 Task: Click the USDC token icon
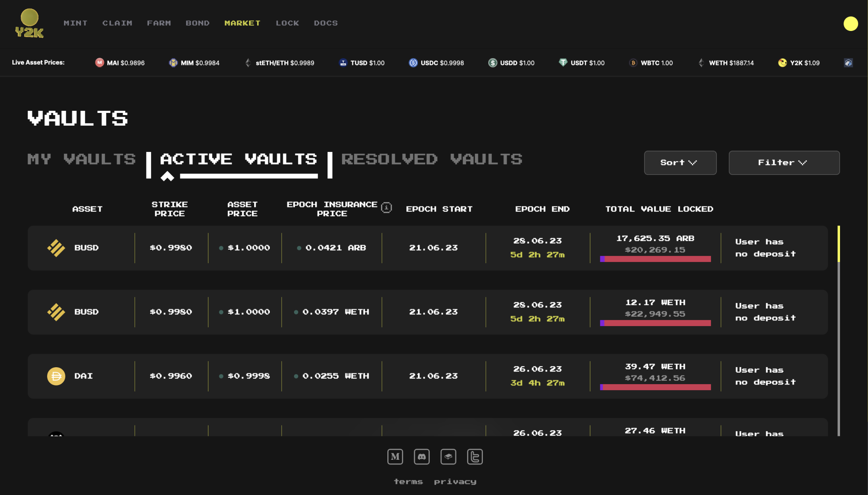[x=413, y=63]
